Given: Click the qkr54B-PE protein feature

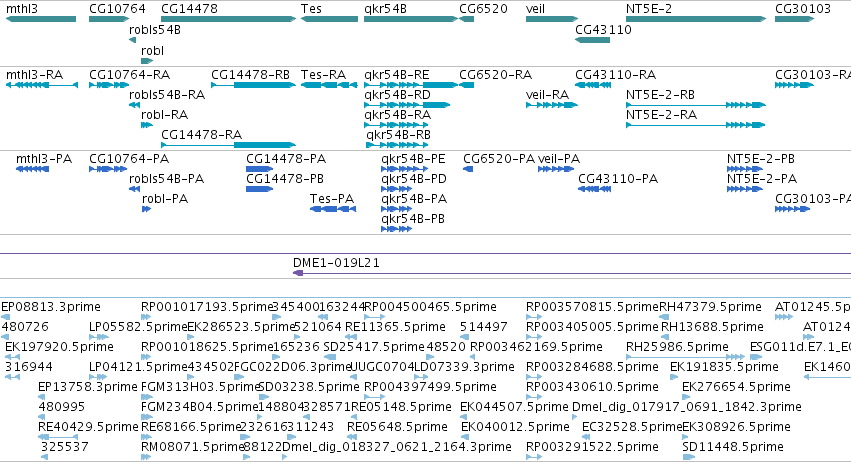Looking at the screenshot, I should click(x=402, y=169).
